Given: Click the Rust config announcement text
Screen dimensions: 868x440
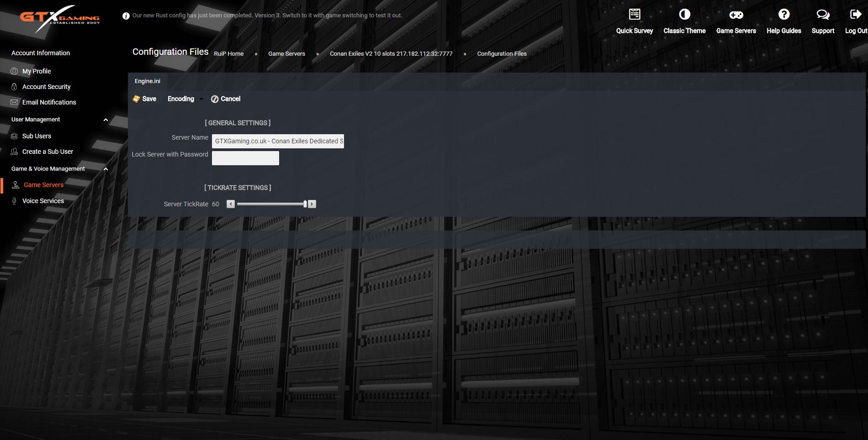Looking at the screenshot, I should click(x=267, y=16).
